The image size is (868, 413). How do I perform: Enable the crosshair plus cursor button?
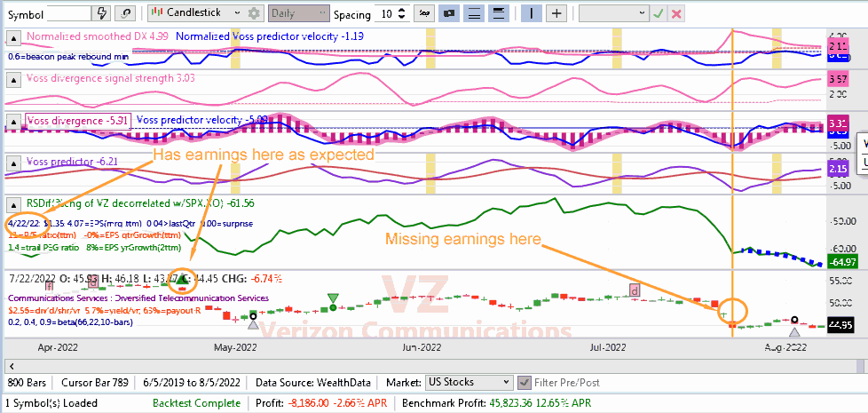click(556, 12)
